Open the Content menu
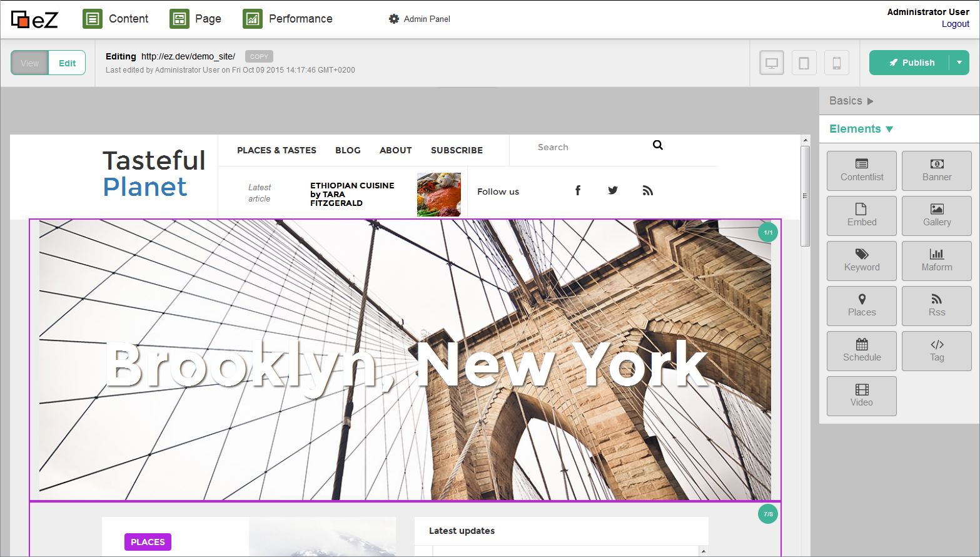This screenshot has width=980, height=557. pyautogui.click(x=116, y=19)
